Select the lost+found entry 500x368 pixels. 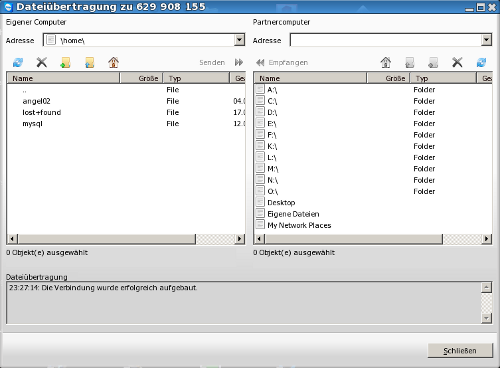pos(126,112)
